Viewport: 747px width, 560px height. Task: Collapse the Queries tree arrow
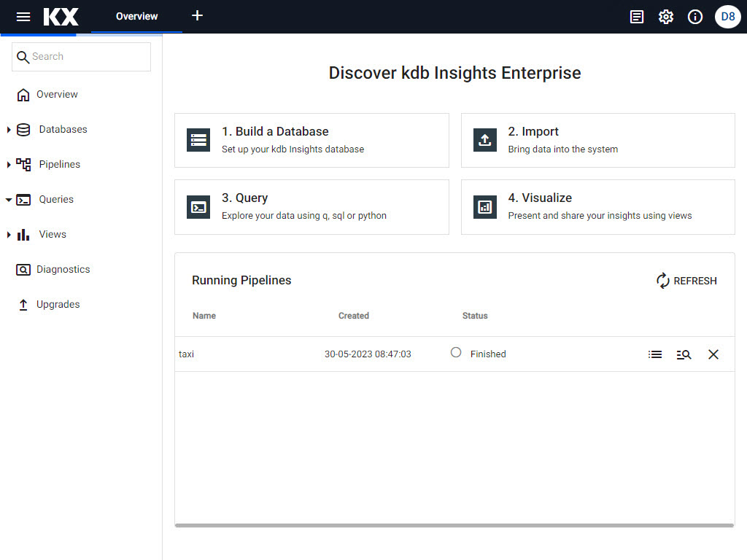coord(9,200)
